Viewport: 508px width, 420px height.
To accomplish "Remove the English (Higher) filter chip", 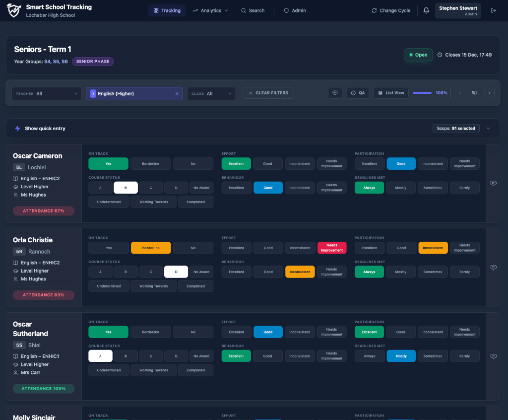I will 177,93.
